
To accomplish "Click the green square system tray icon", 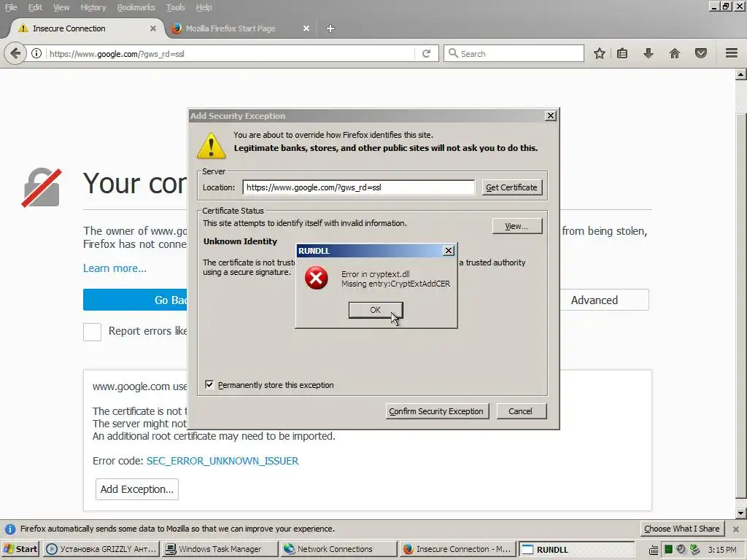I will tap(668, 550).
